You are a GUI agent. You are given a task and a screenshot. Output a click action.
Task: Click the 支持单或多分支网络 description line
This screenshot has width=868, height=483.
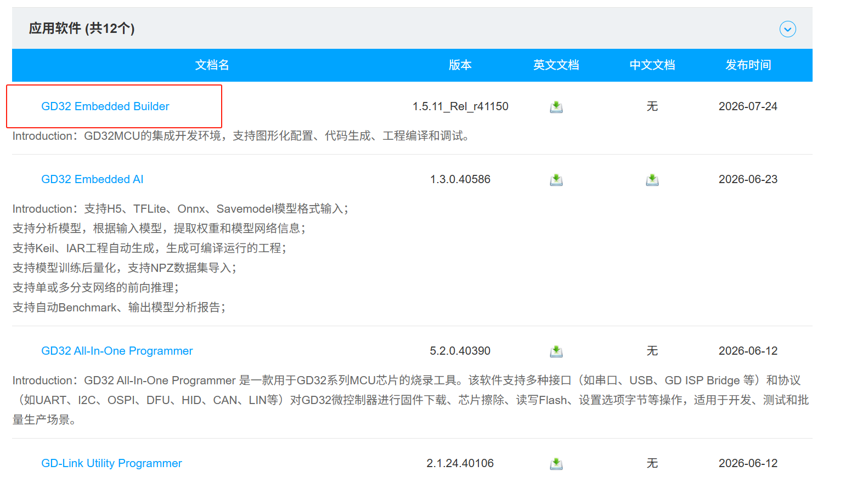click(95, 288)
